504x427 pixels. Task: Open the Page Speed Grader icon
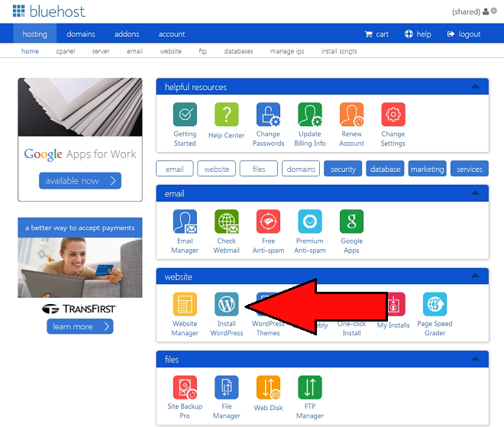[x=435, y=304]
